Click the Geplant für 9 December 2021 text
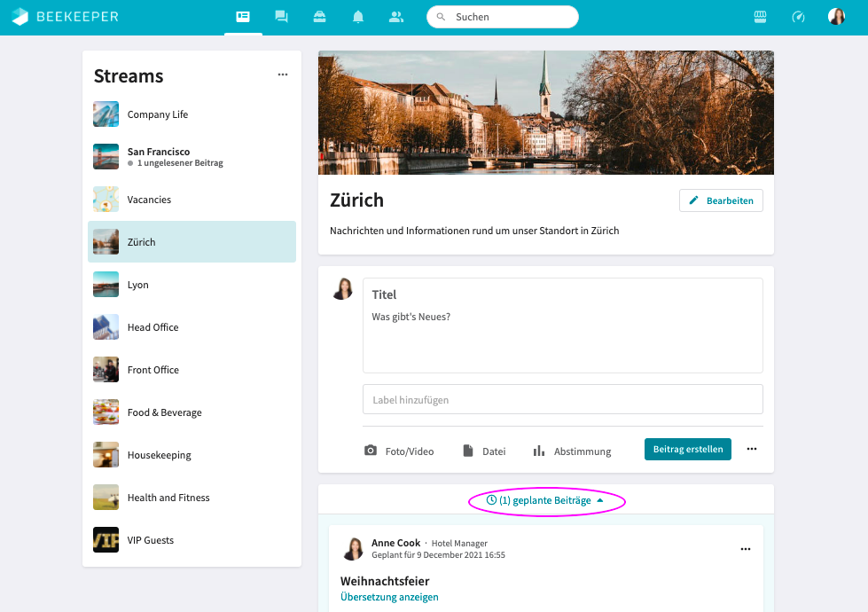 [438, 555]
